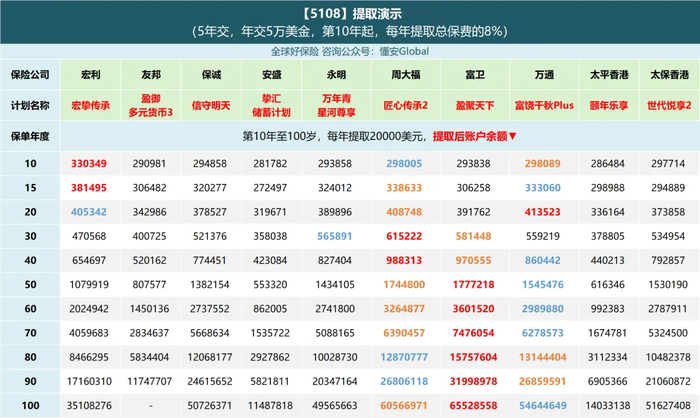Click the plan name 宏挚传承
700x418 pixels.
click(x=91, y=105)
